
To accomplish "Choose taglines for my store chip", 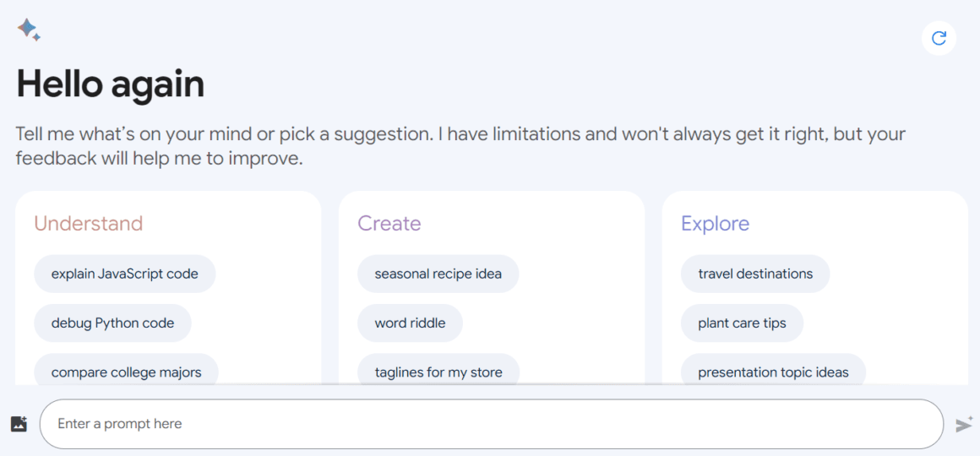I will [438, 370].
